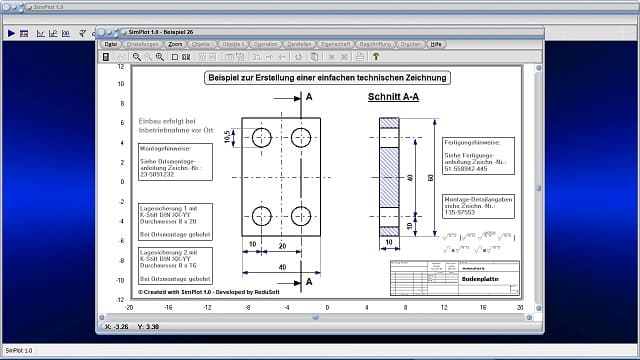640x360 pixels.
Task: Click the 'Y: 3.38' coordinate readout
Action: coord(149,327)
